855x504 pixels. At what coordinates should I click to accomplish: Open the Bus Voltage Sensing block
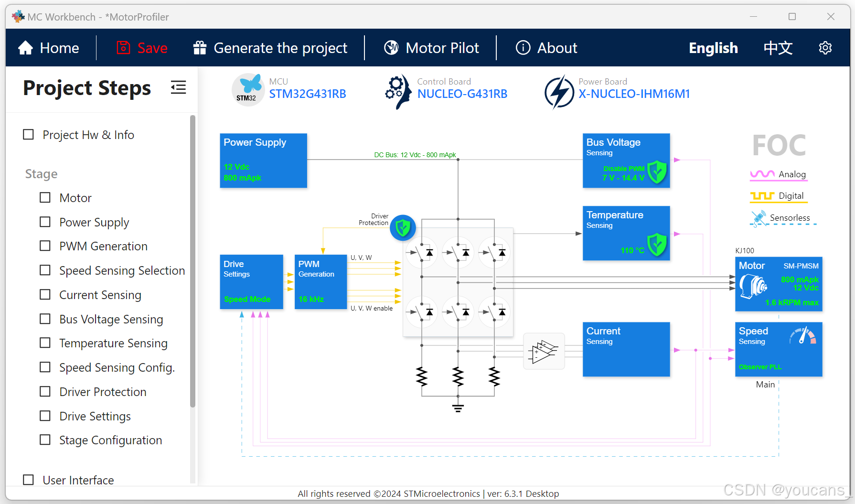[x=626, y=161]
